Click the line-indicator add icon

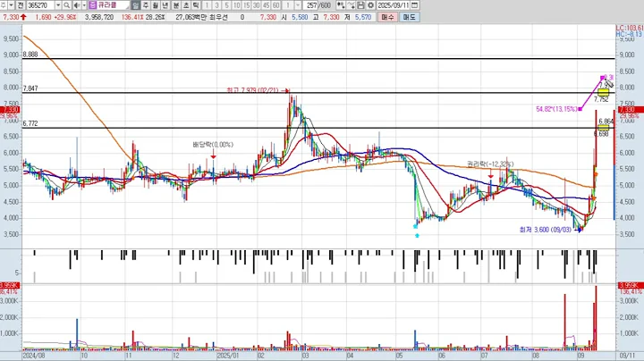(352, 5)
